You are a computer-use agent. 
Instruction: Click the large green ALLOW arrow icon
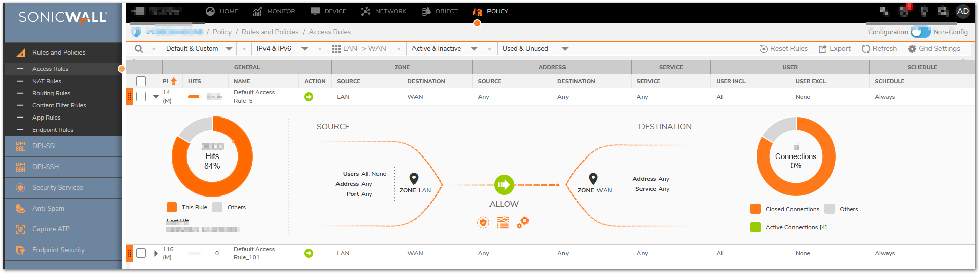504,185
